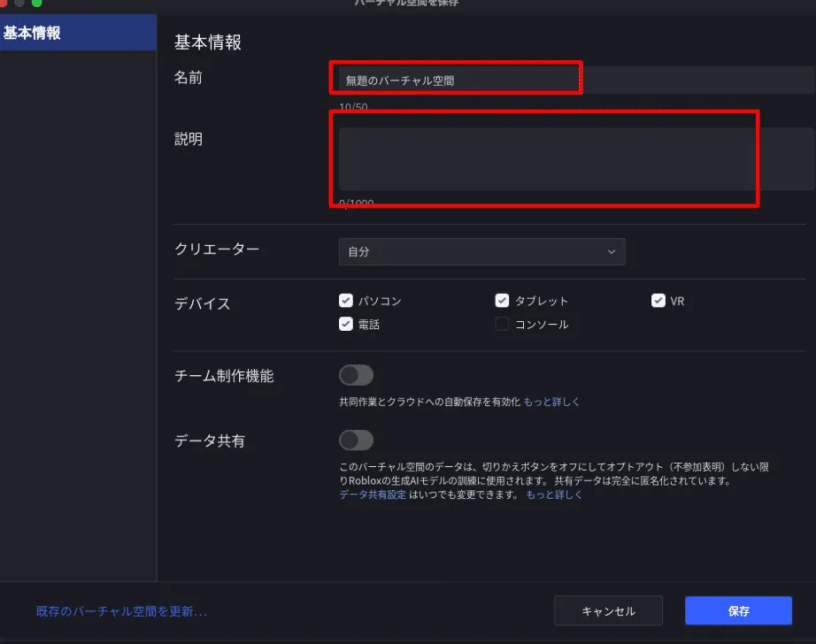Open the データ共有設定 link
This screenshot has width=816, height=644.
point(373,495)
